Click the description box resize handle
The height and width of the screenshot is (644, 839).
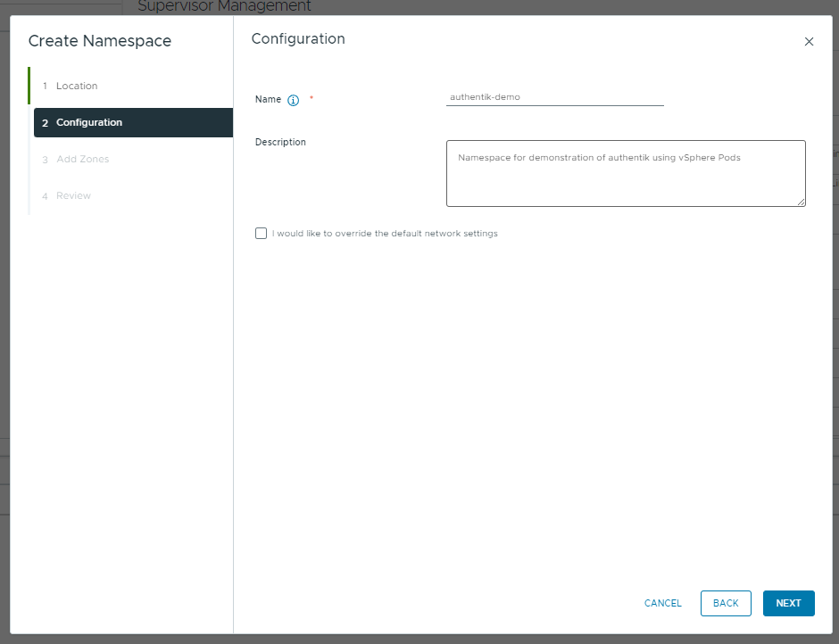[802, 202]
